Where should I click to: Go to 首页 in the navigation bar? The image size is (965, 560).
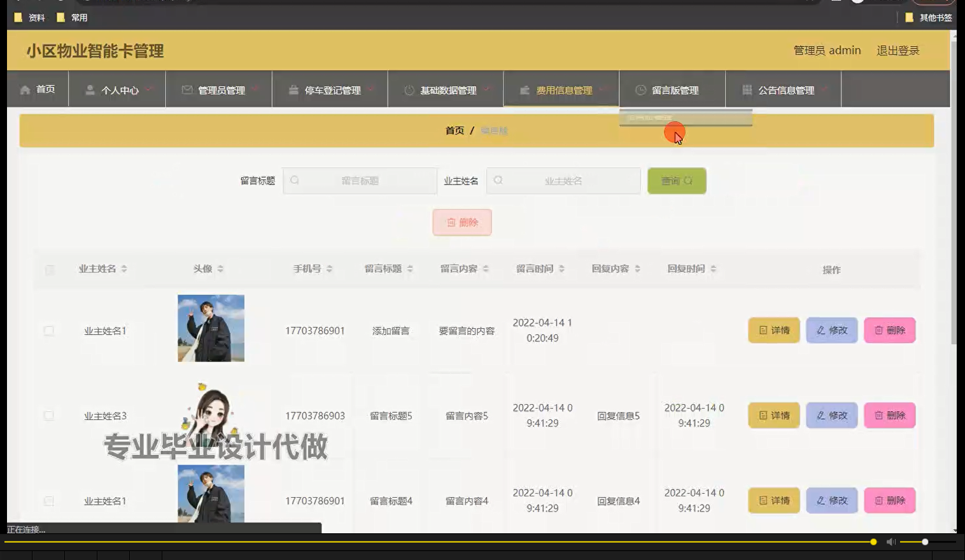(x=45, y=89)
